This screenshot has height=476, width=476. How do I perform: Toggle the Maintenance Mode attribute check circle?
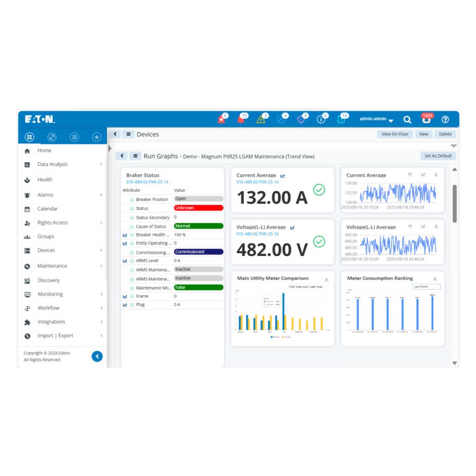click(132, 288)
